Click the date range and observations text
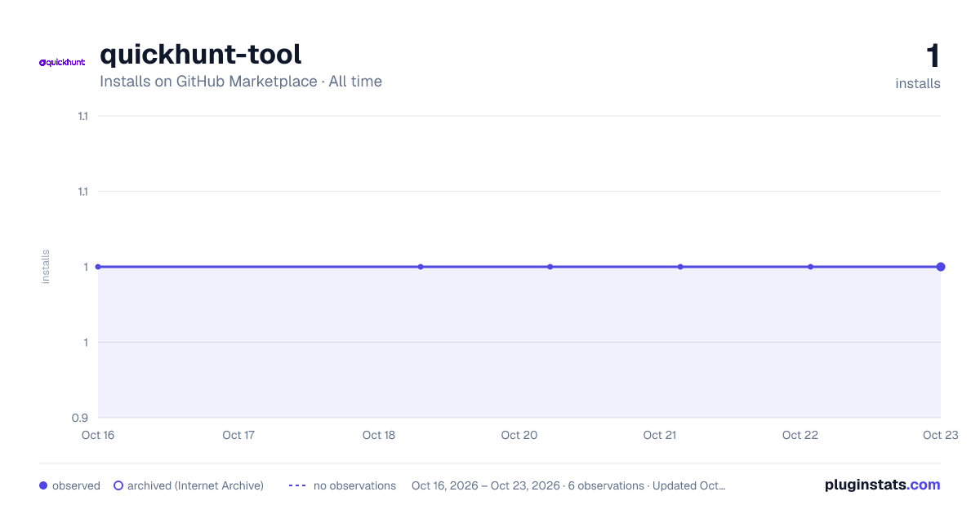This screenshot has width=980, height=514. pos(568,485)
